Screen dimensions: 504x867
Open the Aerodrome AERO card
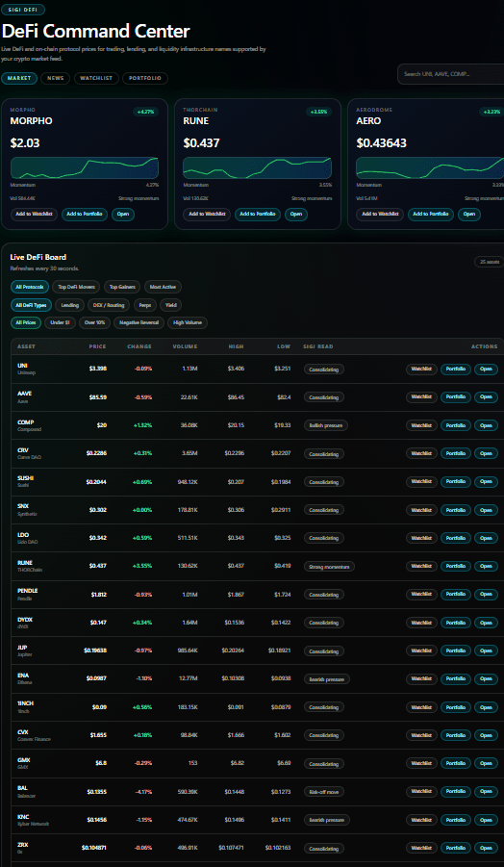[469, 214]
